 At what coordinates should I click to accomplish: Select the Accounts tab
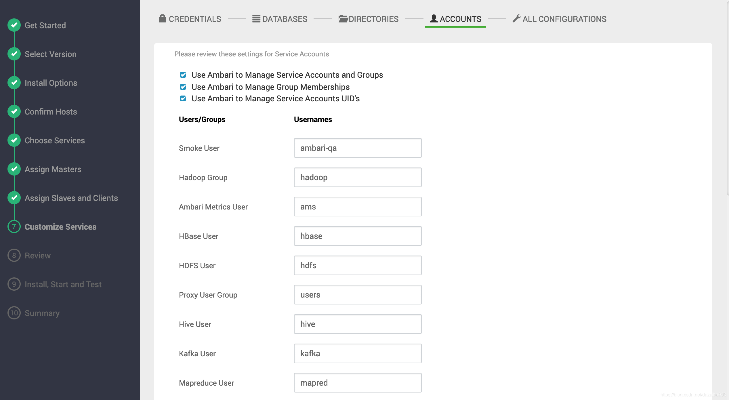pyautogui.click(x=455, y=19)
